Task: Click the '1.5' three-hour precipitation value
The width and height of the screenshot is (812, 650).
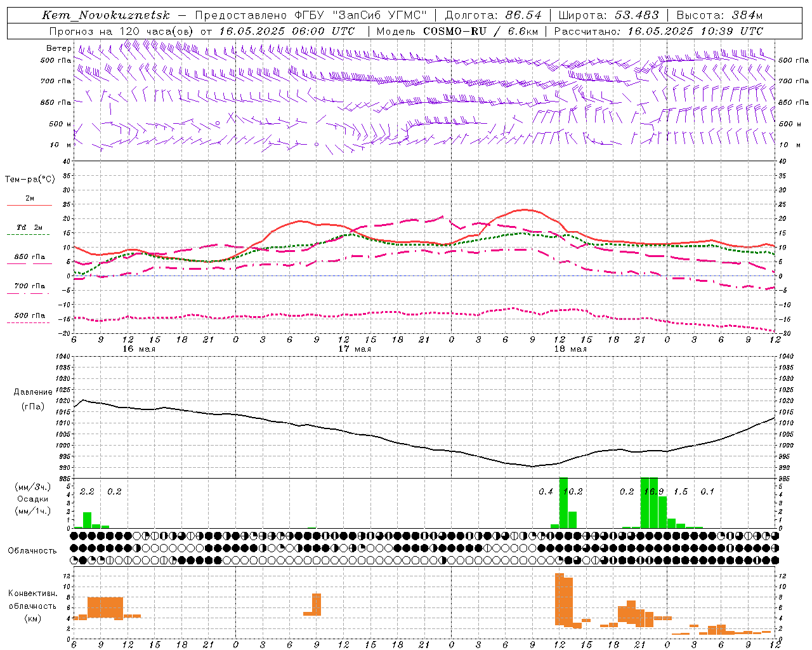Action: (681, 492)
